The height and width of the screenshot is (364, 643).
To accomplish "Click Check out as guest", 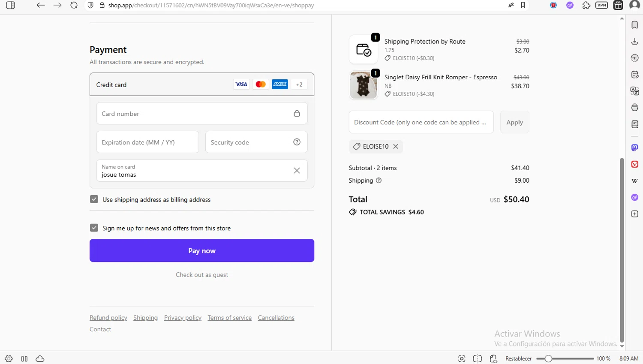I will (202, 275).
